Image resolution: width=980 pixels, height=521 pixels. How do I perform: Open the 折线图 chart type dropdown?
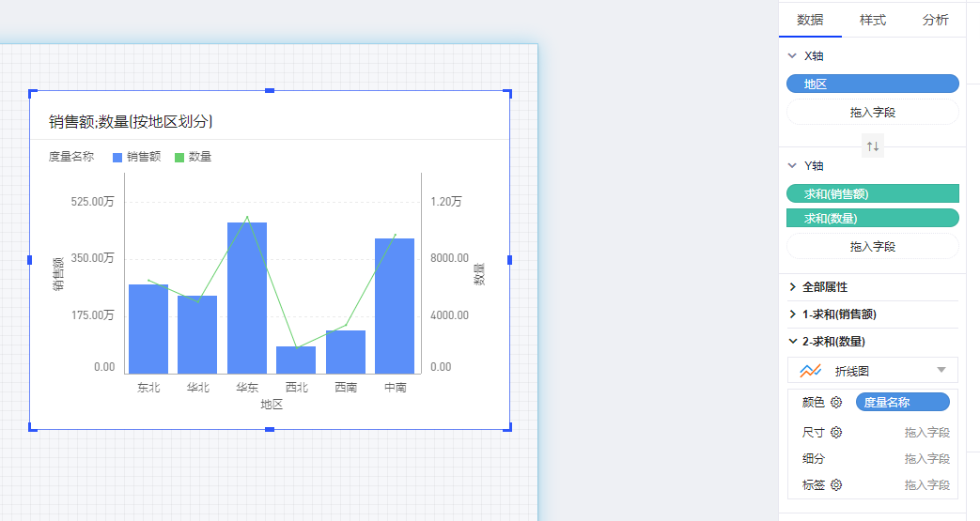click(x=941, y=371)
